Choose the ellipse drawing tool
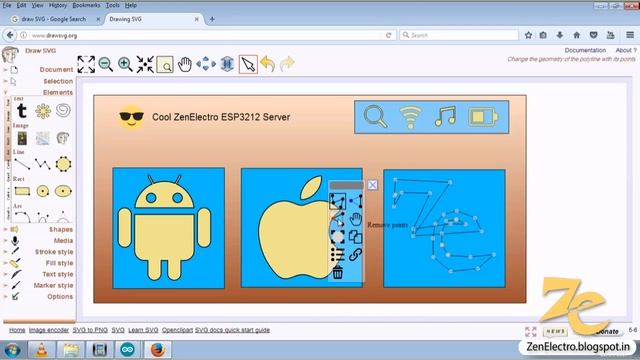 [x=63, y=191]
